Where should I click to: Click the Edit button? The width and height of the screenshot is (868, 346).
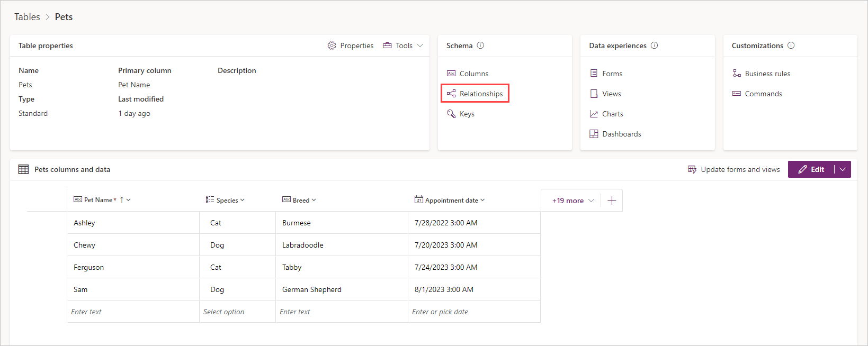[x=811, y=169]
